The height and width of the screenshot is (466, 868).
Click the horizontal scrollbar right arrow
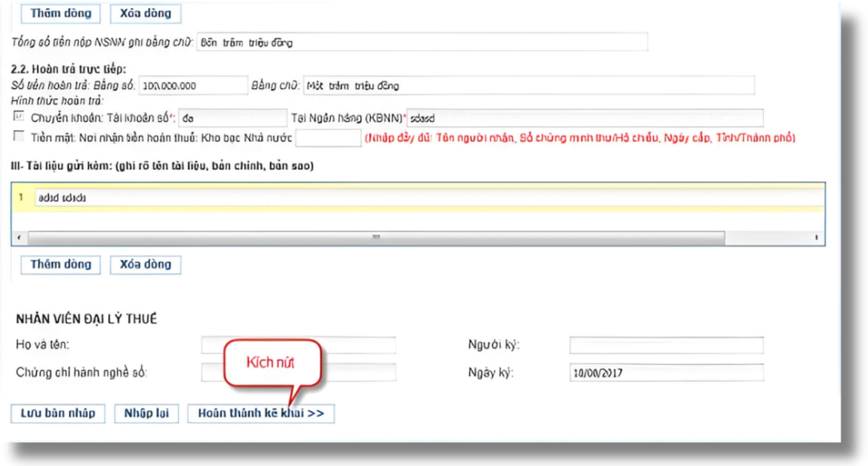[816, 237]
